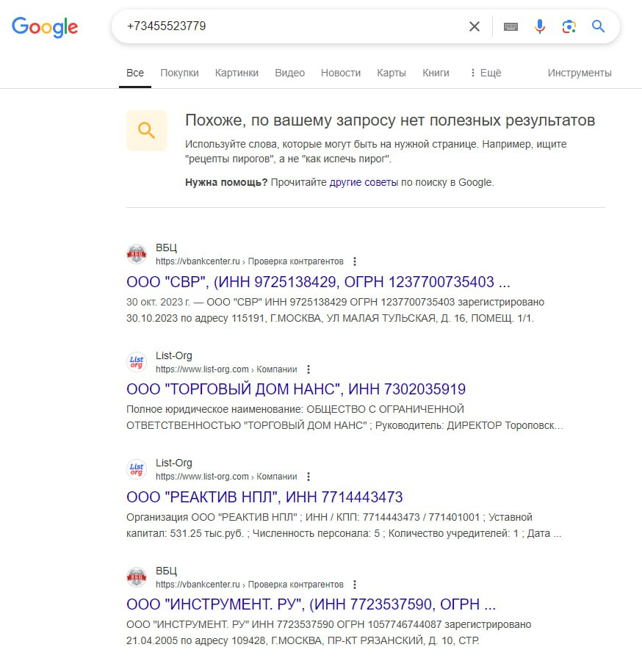This screenshot has width=642, height=672.
Task: Expand the Ещё more-tabs menu
Action: click(x=486, y=73)
